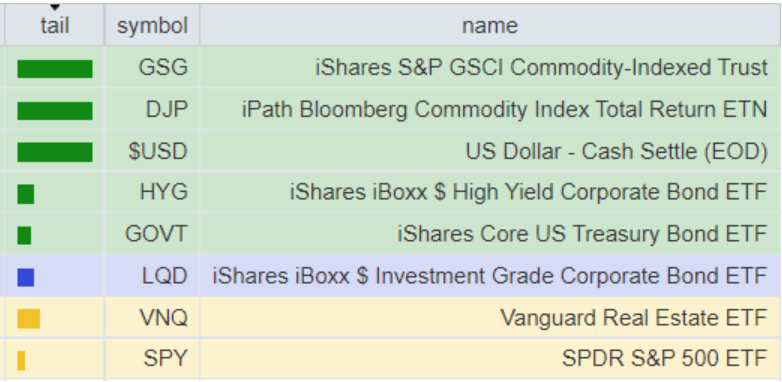Viewport: 782px width, 382px height.
Task: Select iPath Bloomberg Commodity Index Total Return ETN
Action: (x=504, y=109)
